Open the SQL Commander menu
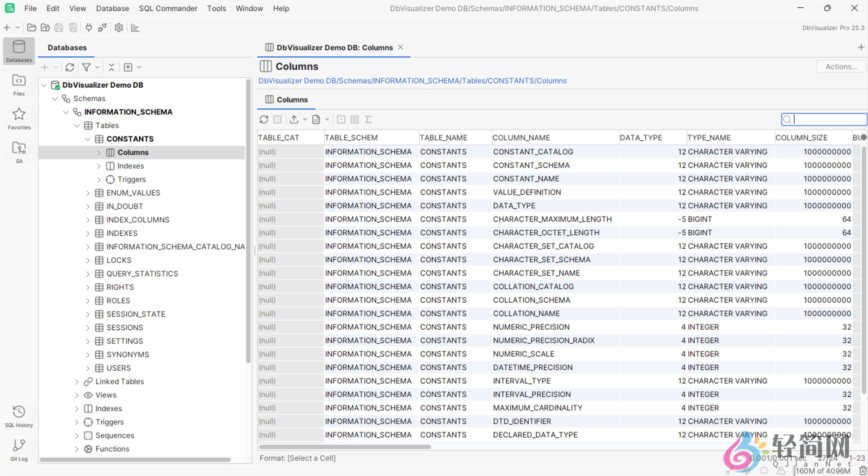The image size is (868, 476). (x=168, y=8)
